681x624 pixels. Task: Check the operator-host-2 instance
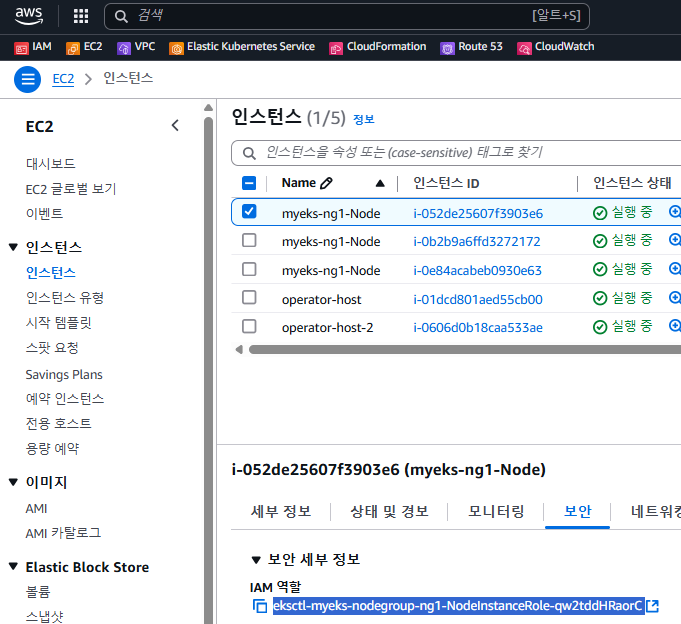(x=249, y=326)
